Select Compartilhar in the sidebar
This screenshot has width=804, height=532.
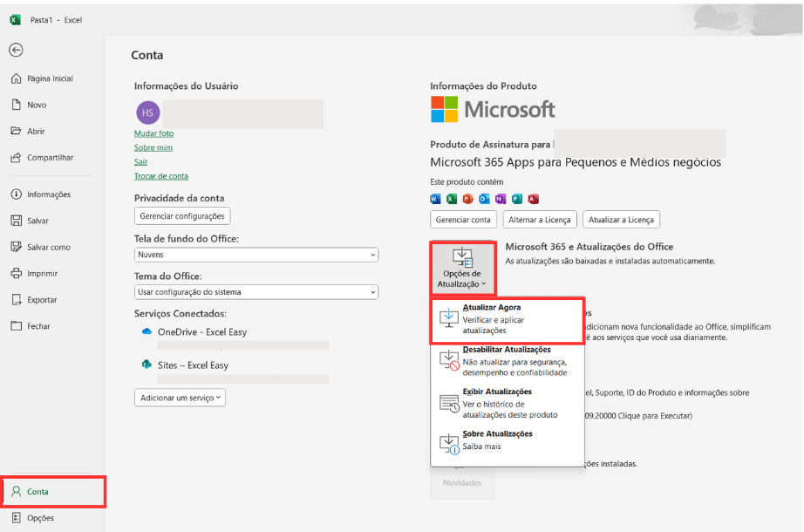tap(50, 158)
